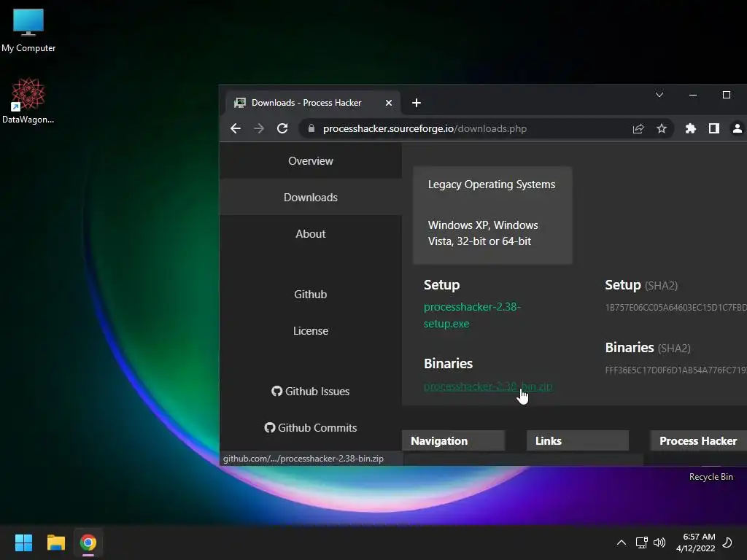747x560 pixels.
Task: Open the Github sidebar link
Action: [x=311, y=295]
